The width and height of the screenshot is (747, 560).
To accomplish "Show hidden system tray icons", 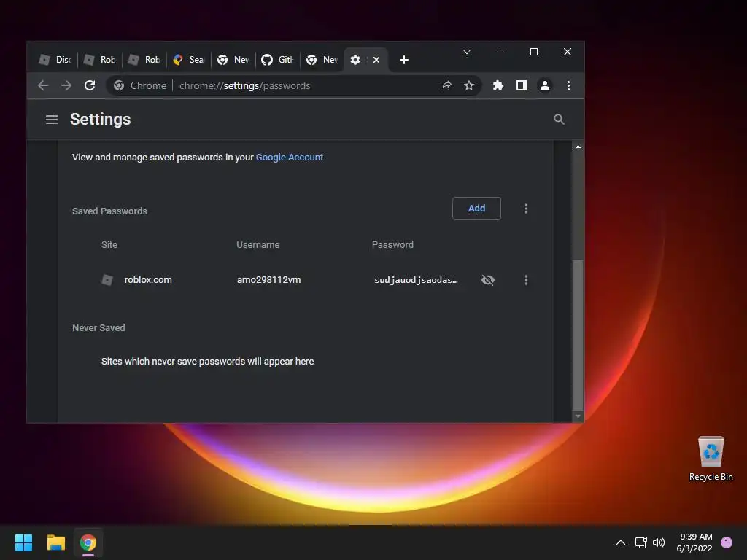I will click(x=620, y=542).
